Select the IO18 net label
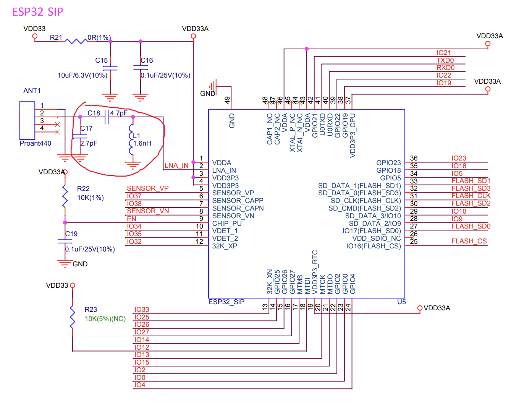532x407 pixels. 459,166
